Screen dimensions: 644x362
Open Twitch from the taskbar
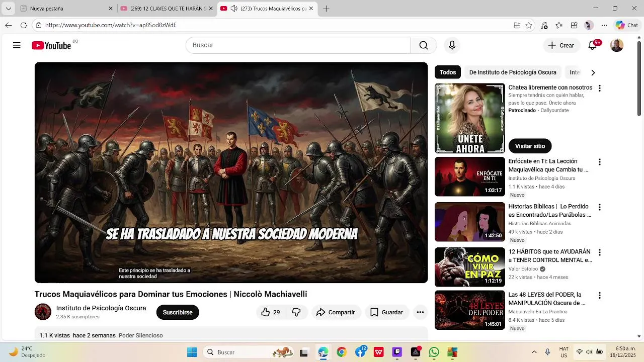397,352
